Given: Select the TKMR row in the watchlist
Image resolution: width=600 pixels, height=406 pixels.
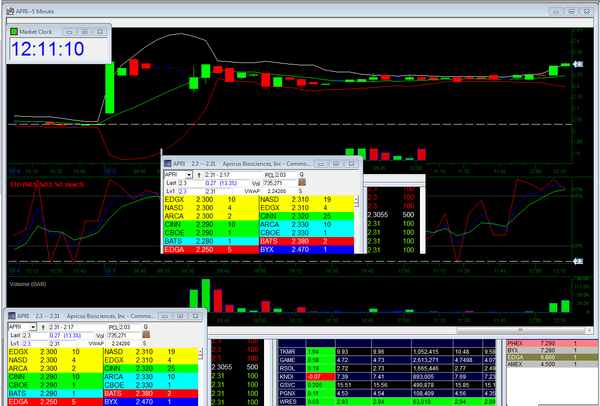Looking at the screenshot, I should point(291,351).
